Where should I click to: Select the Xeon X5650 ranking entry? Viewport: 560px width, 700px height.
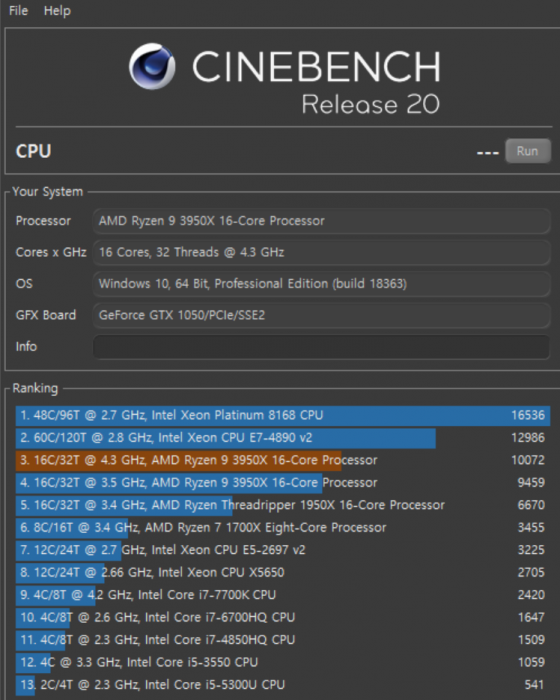pos(283,572)
